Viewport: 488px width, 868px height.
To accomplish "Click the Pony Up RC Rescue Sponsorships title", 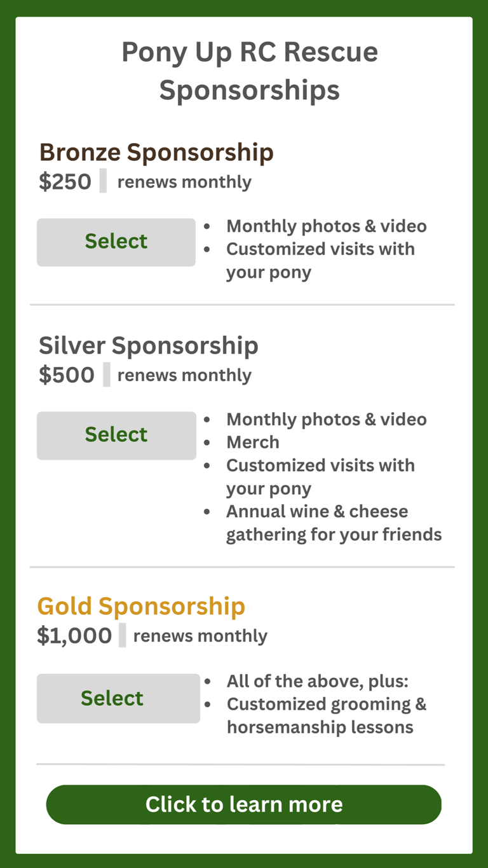I will coord(249,71).
